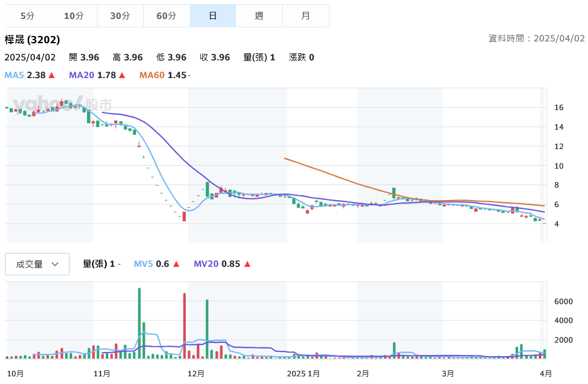Click the 資料時間：2025/04/02 timestamp
The width and height of the screenshot is (588, 384).
pyautogui.click(x=537, y=38)
